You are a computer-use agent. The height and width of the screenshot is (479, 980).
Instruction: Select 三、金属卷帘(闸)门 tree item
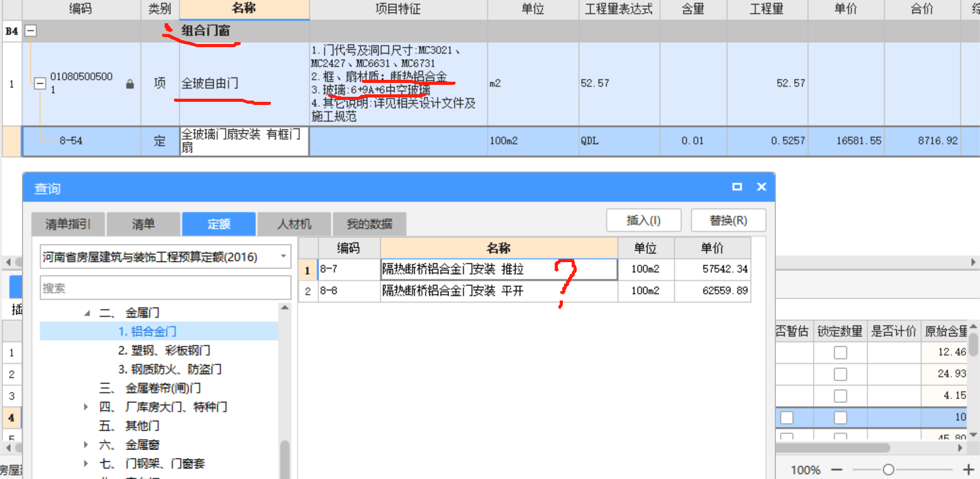click(150, 388)
